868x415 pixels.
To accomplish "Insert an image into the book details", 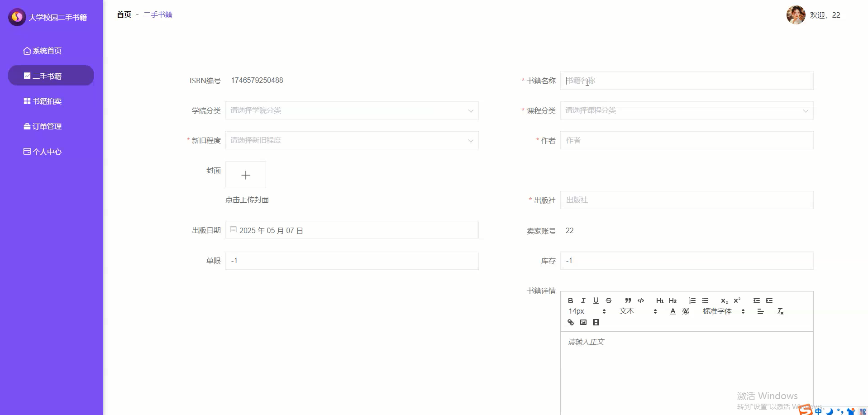I will [x=583, y=322].
